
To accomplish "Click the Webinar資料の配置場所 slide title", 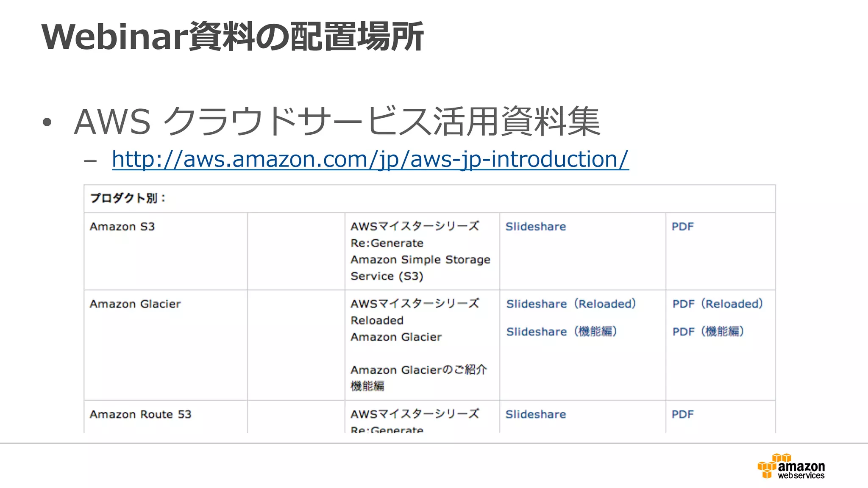I will 232,37.
